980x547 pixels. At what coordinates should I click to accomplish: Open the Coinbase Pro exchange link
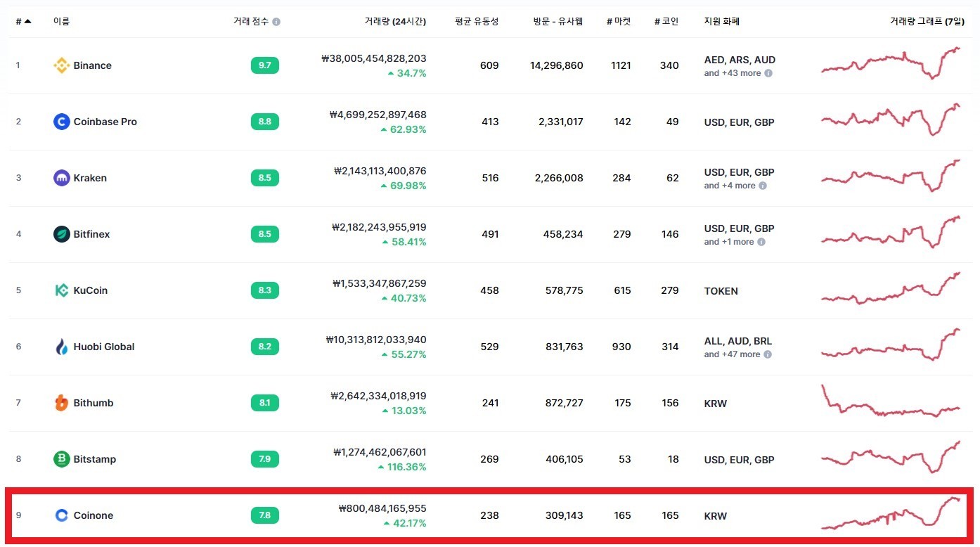pyautogui.click(x=105, y=122)
